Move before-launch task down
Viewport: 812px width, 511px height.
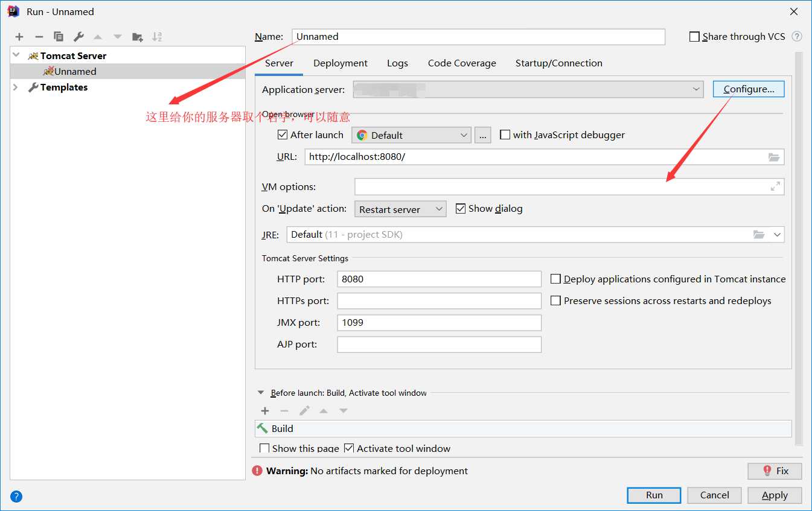[x=344, y=411]
